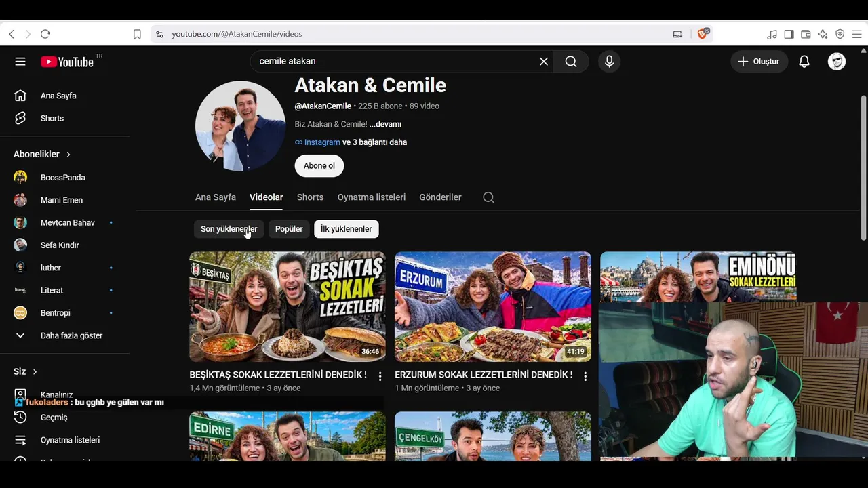Open the Gönderiler tab
868x488 pixels.
pyautogui.click(x=440, y=197)
